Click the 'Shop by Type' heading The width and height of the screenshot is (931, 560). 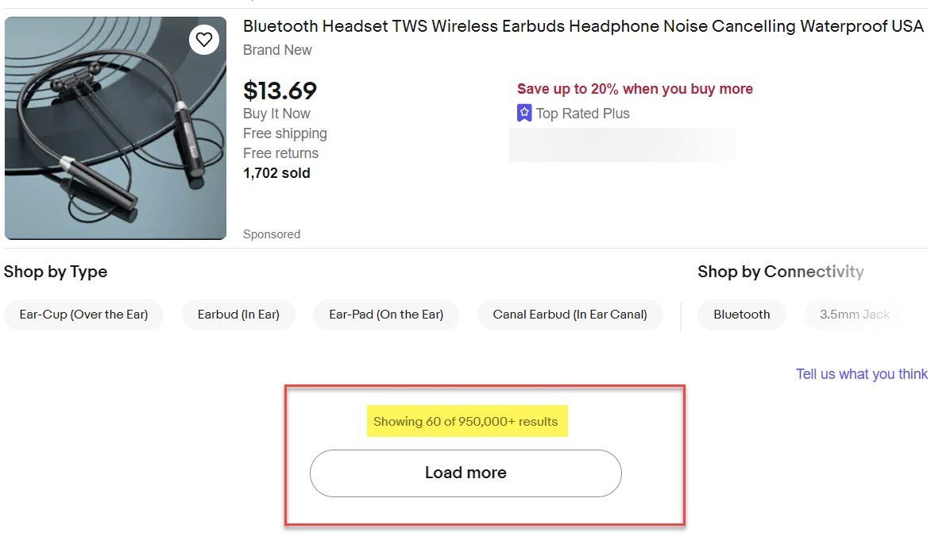tap(56, 272)
